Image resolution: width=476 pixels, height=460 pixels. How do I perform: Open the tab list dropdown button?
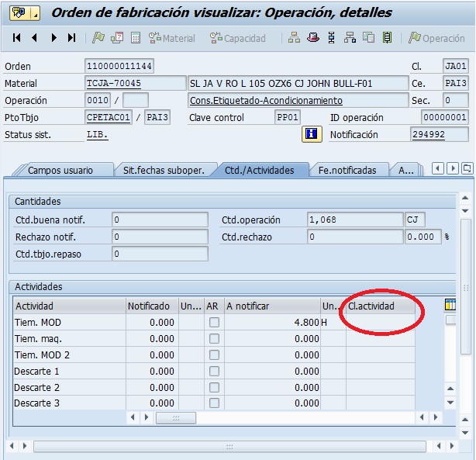coord(467,168)
